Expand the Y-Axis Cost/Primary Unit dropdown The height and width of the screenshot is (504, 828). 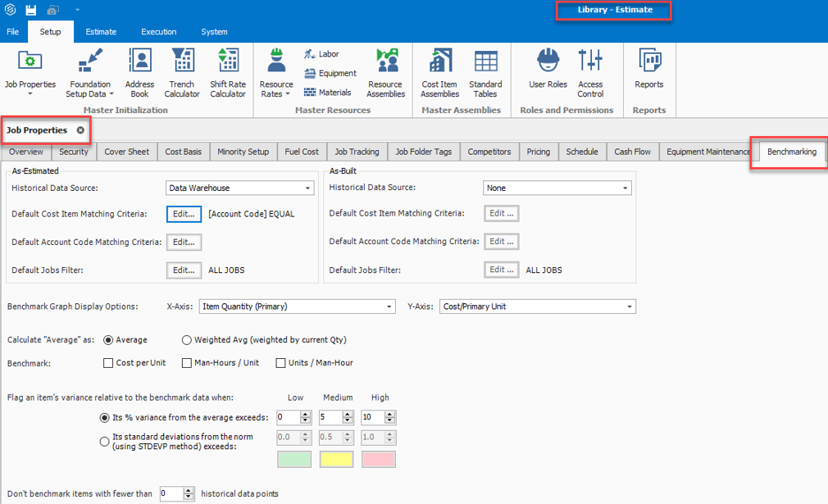coord(630,306)
